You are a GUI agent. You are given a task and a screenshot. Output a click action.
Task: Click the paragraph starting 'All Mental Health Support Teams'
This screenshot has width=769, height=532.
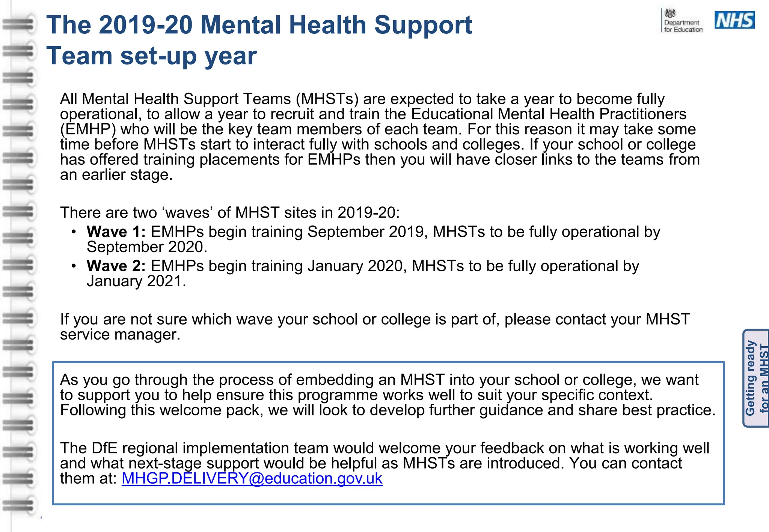click(x=380, y=137)
